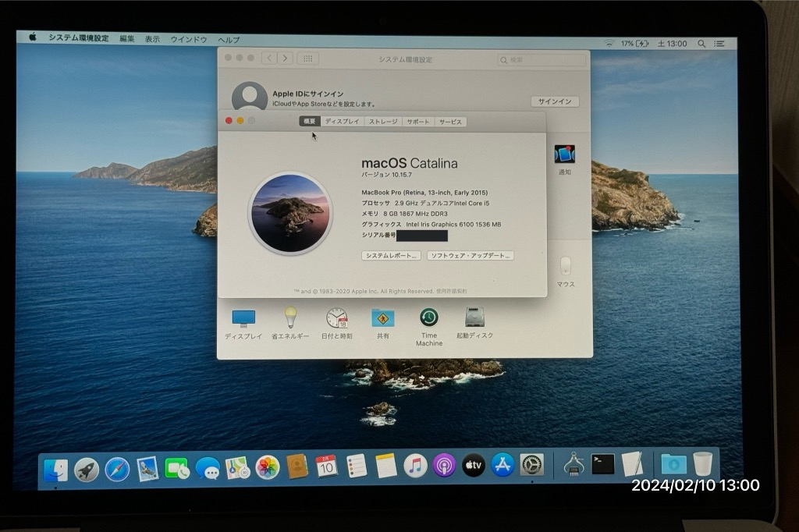
Task: Open Mail stamp icon in Dock
Action: pyautogui.click(x=147, y=469)
